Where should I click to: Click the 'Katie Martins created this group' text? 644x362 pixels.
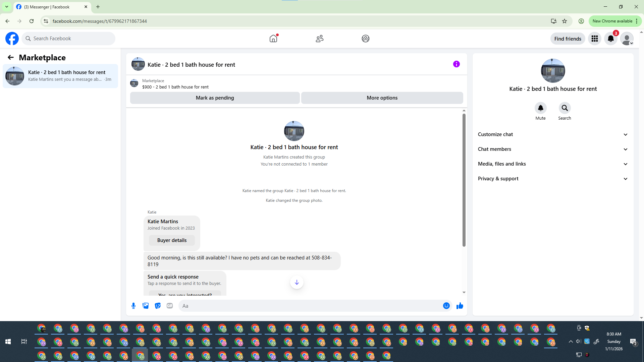tap(294, 157)
